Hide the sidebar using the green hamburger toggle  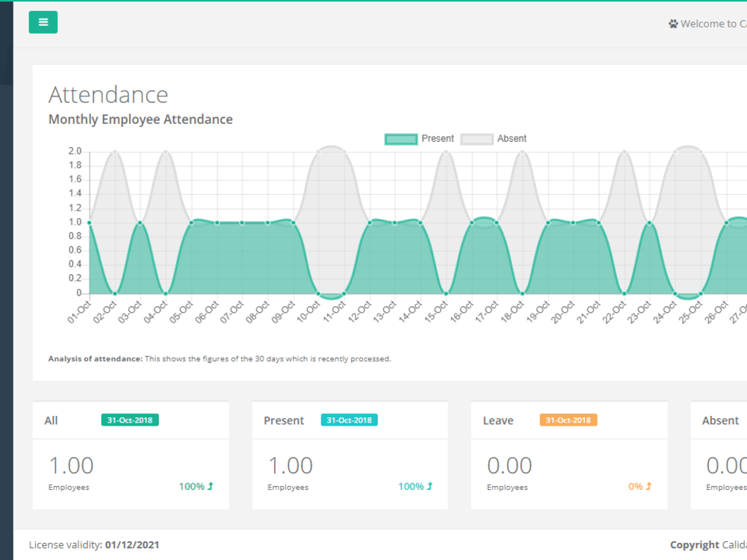point(43,22)
